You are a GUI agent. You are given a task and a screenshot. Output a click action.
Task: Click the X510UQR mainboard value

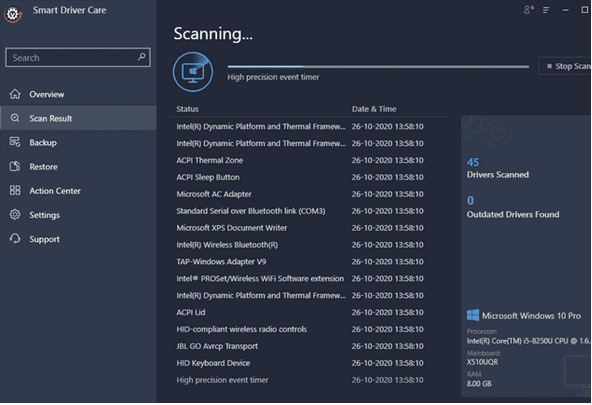482,362
